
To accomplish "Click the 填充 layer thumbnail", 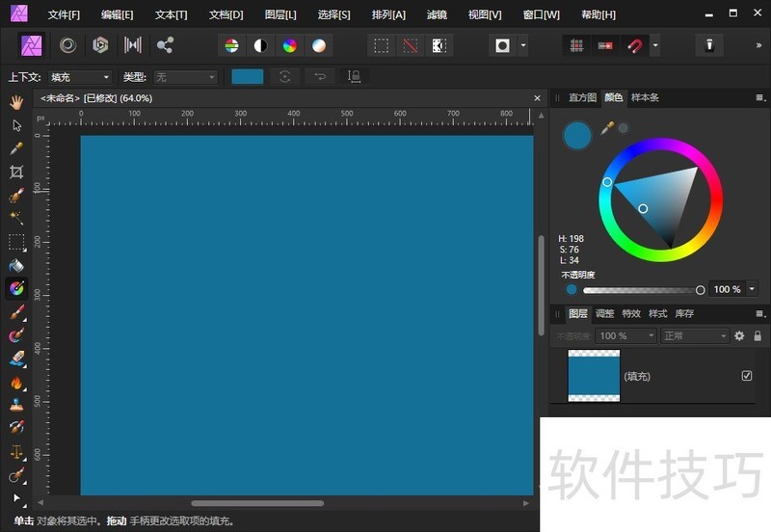I will pyautogui.click(x=594, y=376).
